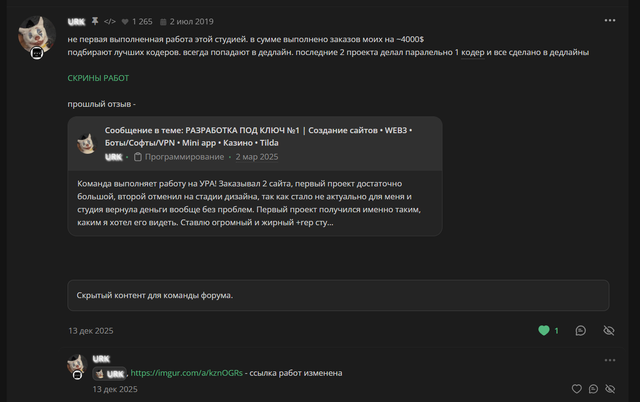640x402 pixels.
Task: Open the main post's three-dot menu
Action: pyautogui.click(x=609, y=20)
